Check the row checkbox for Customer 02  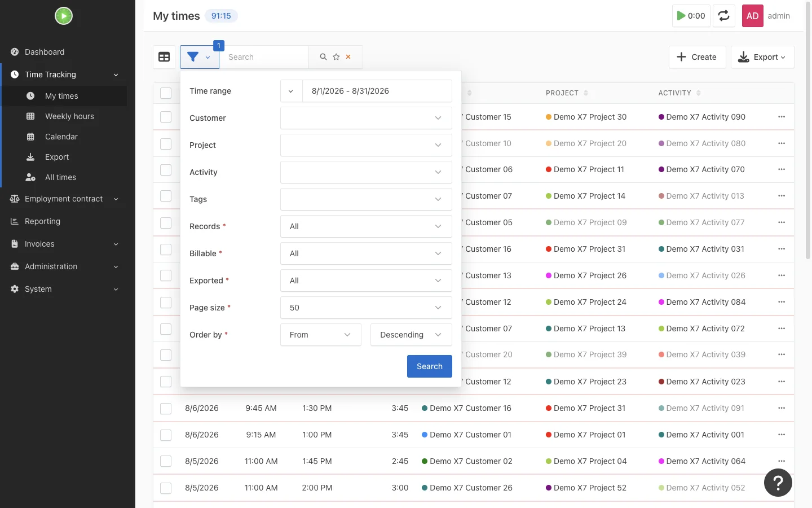(166, 461)
